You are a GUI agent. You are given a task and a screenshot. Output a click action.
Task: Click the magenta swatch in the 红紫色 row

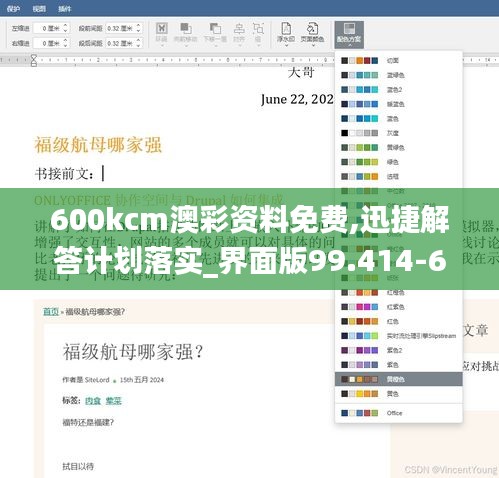(359, 307)
